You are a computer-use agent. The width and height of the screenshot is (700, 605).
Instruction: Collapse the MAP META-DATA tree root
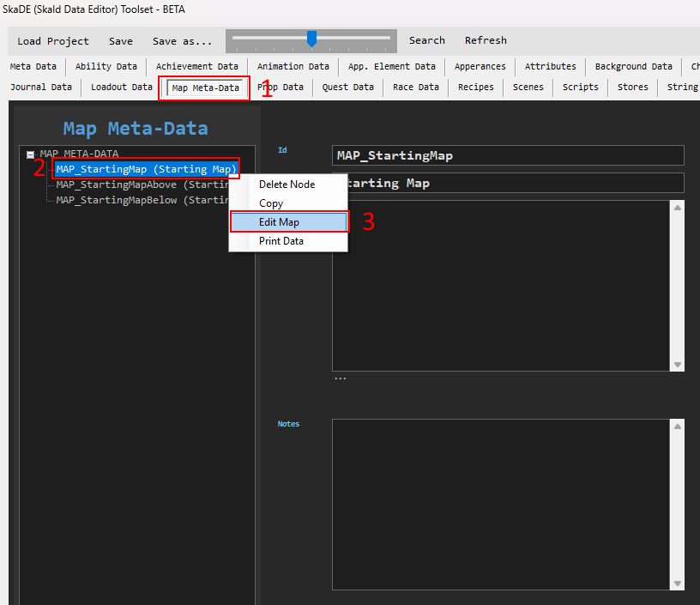(30, 154)
